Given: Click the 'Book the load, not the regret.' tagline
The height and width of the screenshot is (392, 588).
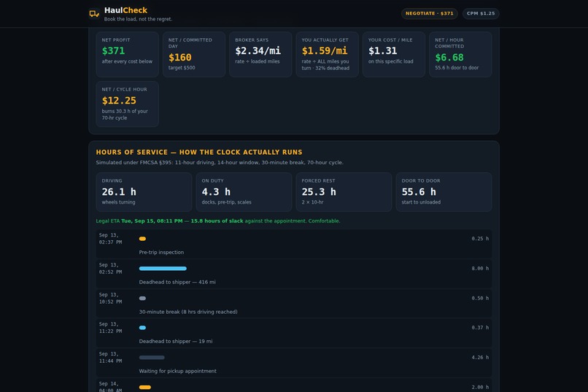Looking at the screenshot, I should [x=138, y=19].
